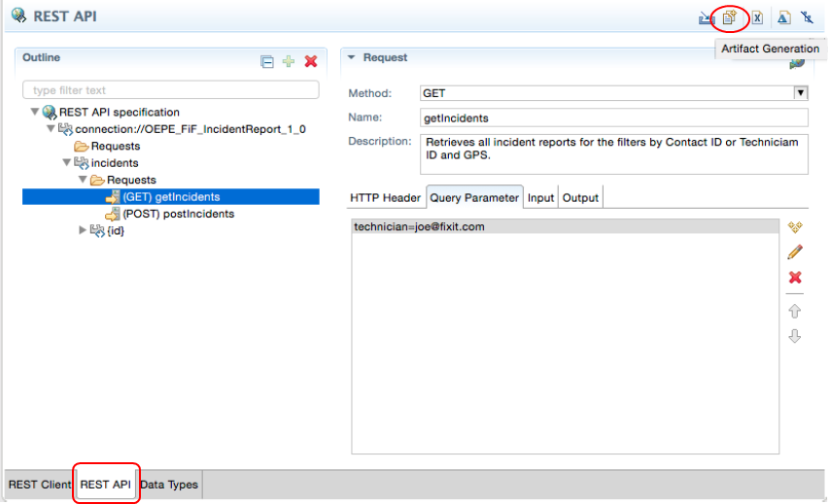The width and height of the screenshot is (829, 504).
Task: Click the crossed-out nodes toolbar icon
Action: click(x=807, y=17)
